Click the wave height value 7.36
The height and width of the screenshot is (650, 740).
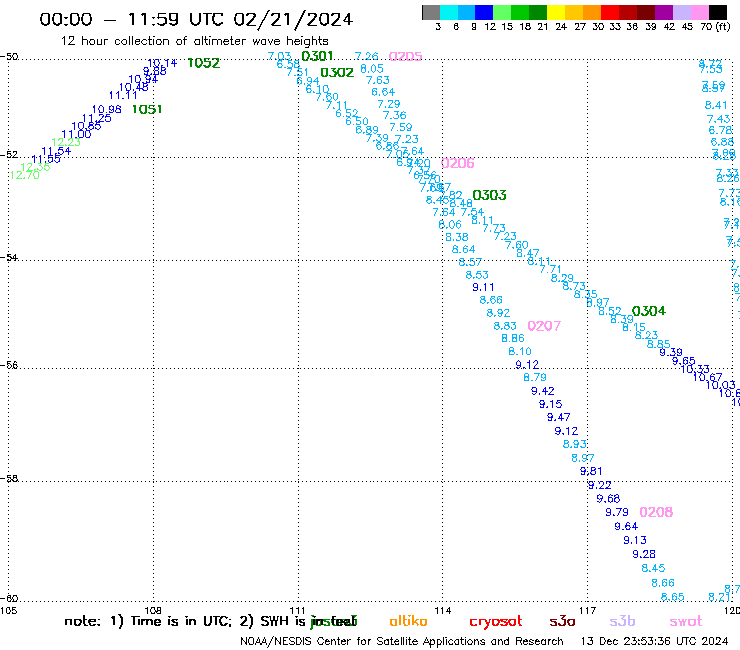click(x=395, y=115)
